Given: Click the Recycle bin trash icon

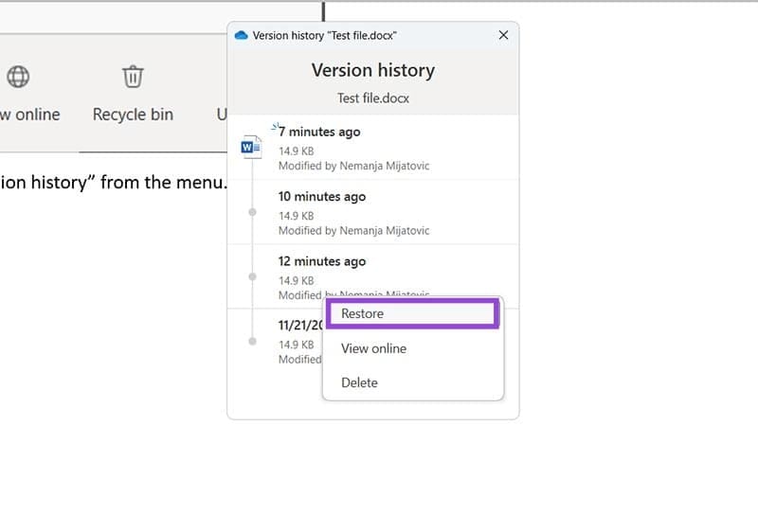Looking at the screenshot, I should (x=133, y=76).
